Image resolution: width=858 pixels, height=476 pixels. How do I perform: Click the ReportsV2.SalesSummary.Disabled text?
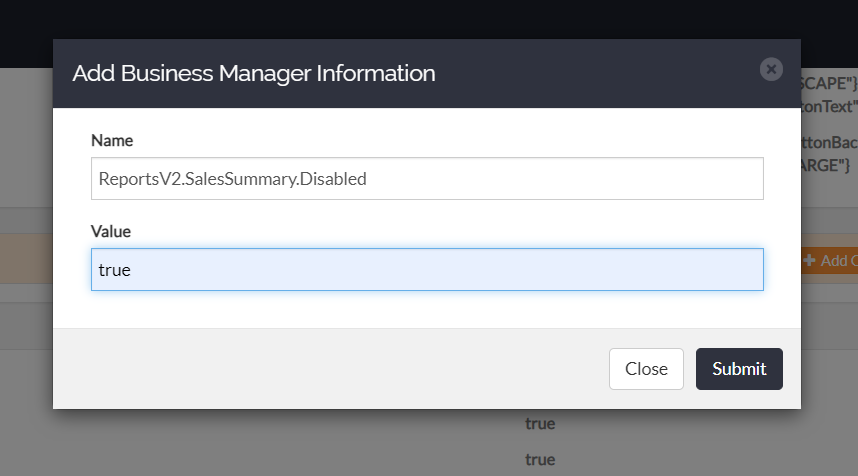click(233, 179)
